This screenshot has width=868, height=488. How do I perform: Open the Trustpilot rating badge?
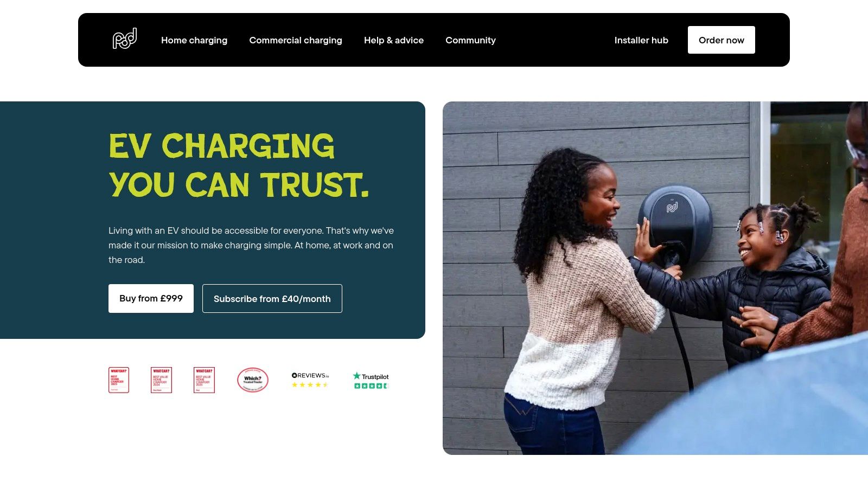click(371, 380)
